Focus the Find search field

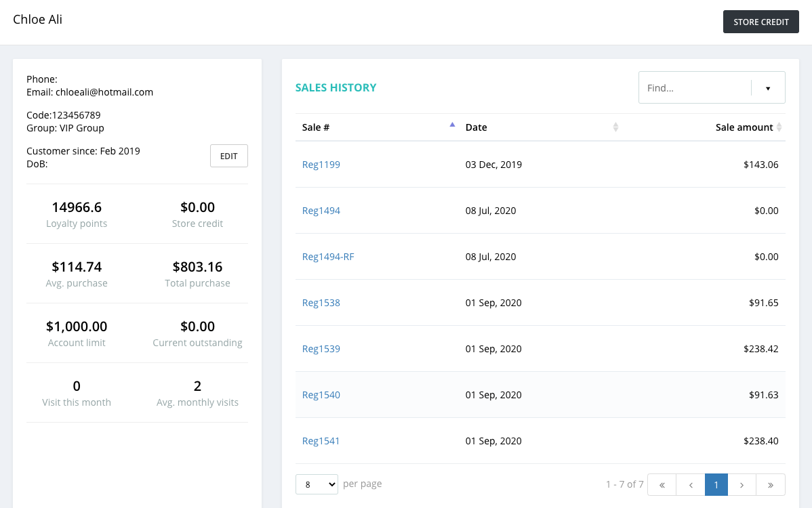click(695, 88)
